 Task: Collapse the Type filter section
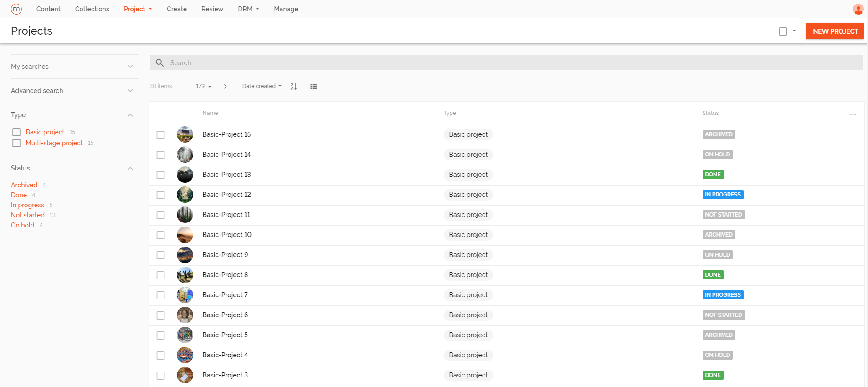click(x=130, y=115)
